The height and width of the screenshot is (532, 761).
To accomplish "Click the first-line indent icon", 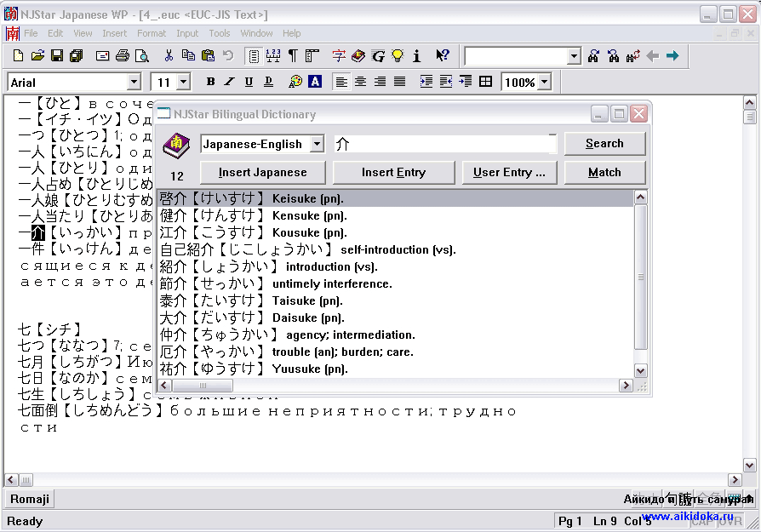I will click(x=465, y=82).
